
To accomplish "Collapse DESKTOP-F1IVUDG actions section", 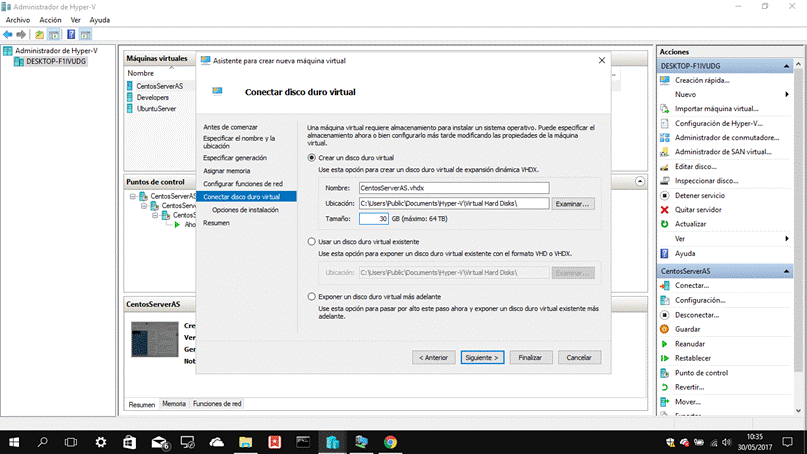I will tap(786, 66).
